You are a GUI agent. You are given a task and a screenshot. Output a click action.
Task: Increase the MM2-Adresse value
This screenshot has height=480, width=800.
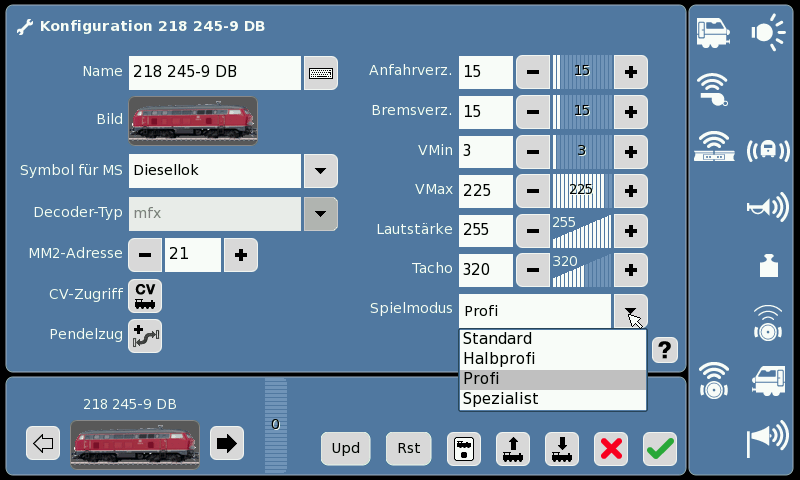(x=241, y=255)
